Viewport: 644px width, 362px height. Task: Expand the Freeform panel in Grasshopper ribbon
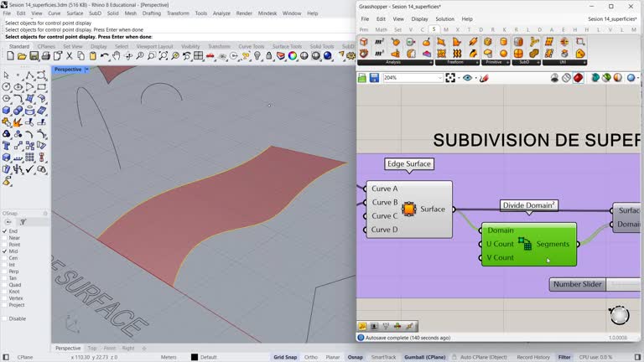(477, 62)
